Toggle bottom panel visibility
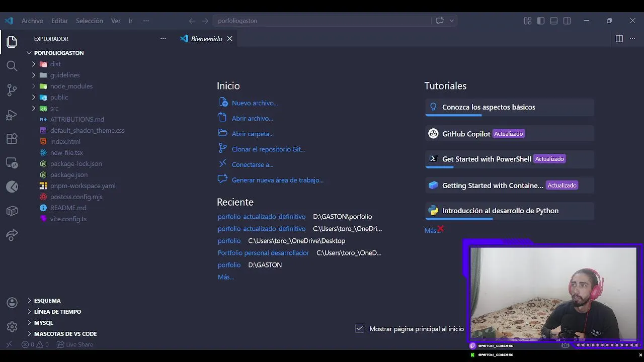This screenshot has height=362, width=644. [554, 21]
